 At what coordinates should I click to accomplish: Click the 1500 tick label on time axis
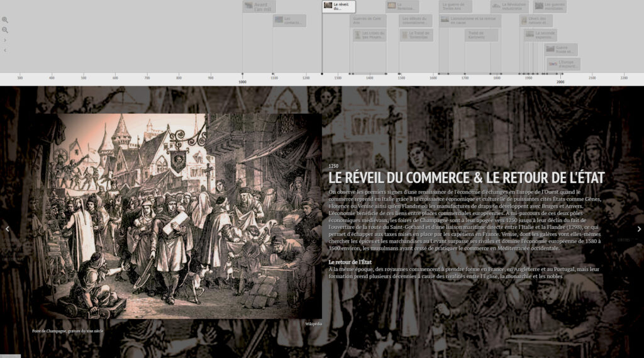401,77
